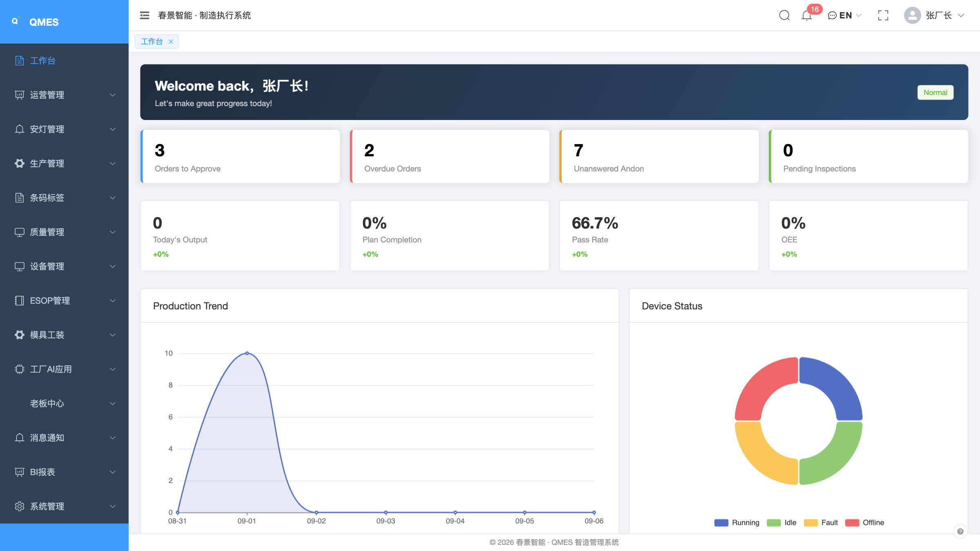Viewport: 980px width, 551px height.
Task: Open the 工厂AI应用 menu item
Action: 64,369
